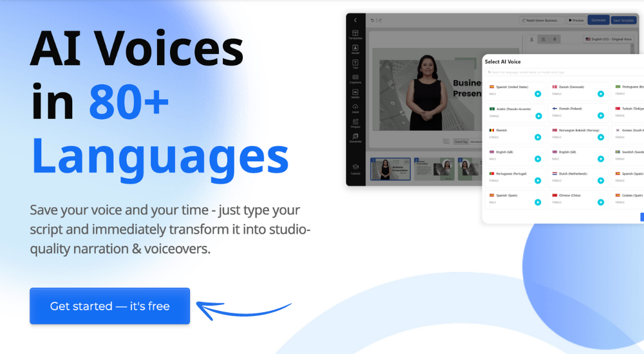
Task: Select the Portuguese (Portugal) voice card
Action: point(515,178)
